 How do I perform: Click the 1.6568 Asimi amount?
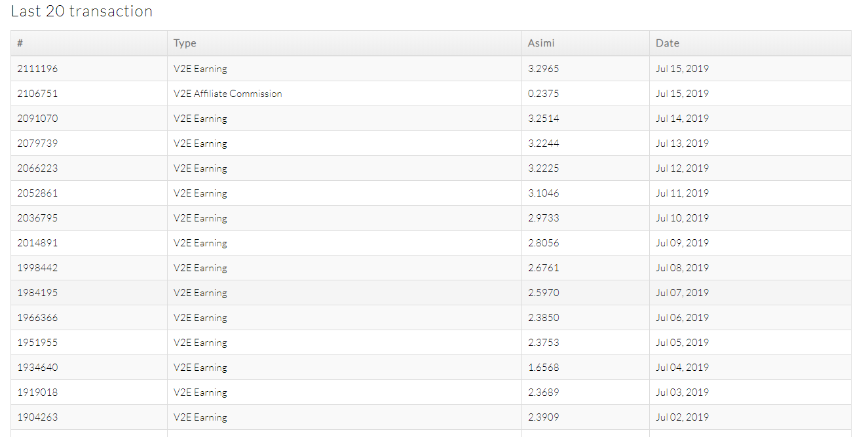[x=543, y=368]
